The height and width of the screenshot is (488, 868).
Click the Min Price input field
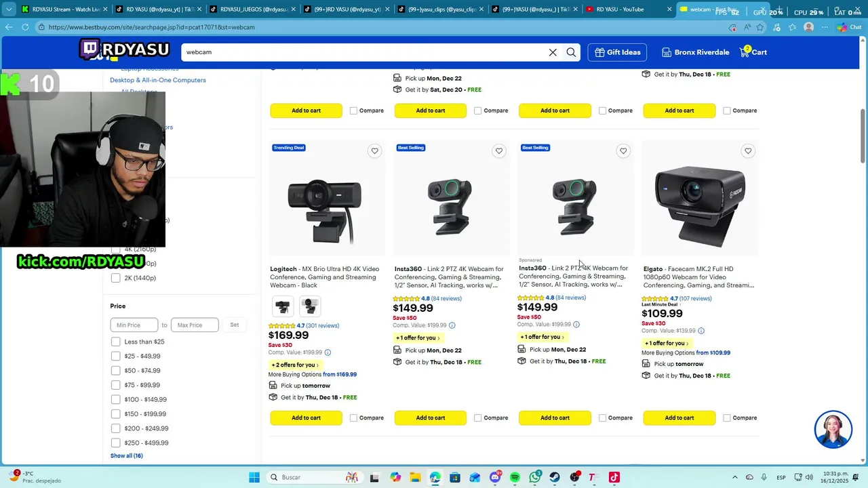tap(134, 325)
